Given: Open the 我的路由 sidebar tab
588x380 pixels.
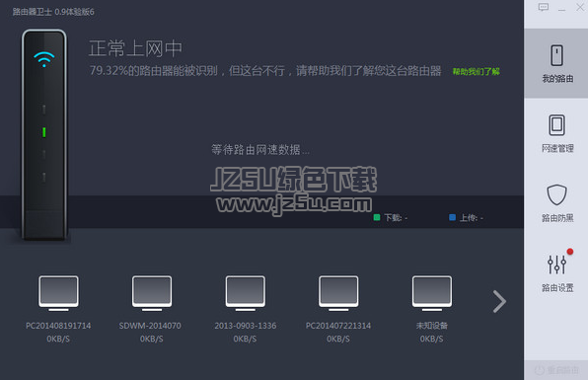Looking at the screenshot, I should pyautogui.click(x=556, y=63).
